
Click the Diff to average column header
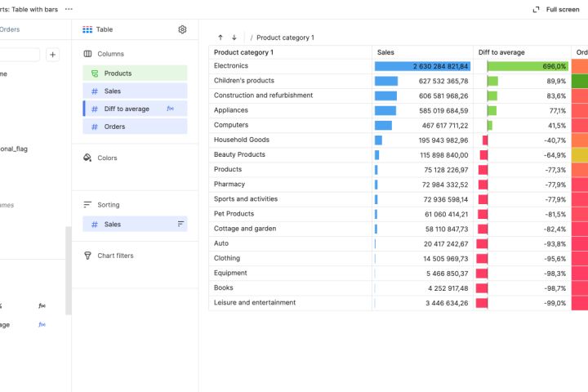pyautogui.click(x=501, y=52)
